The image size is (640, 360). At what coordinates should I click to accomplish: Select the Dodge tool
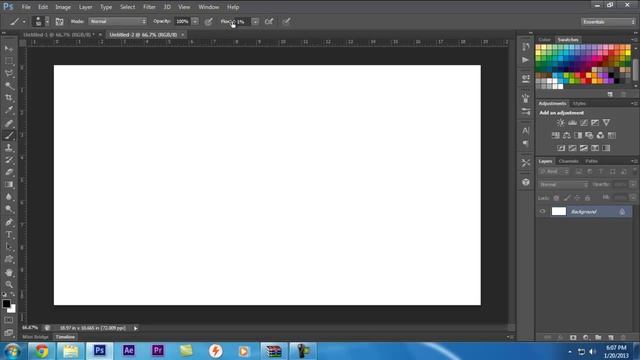click(x=9, y=209)
